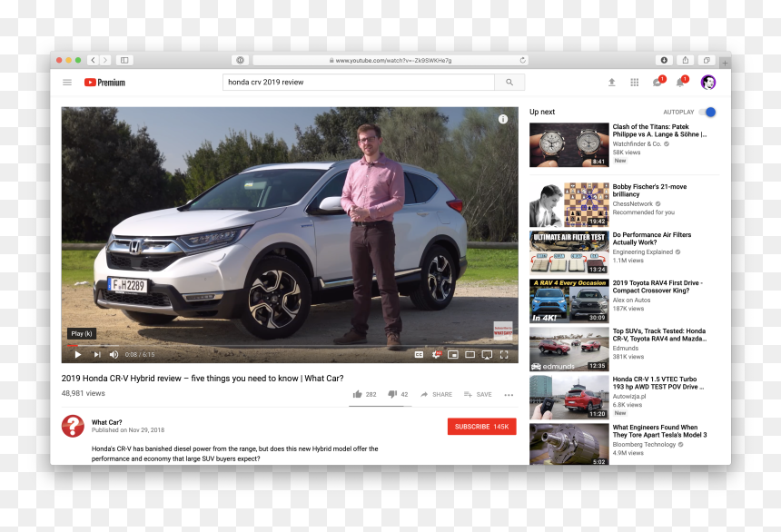781x532 pixels.
Task: Mute the video volume
Action: 114,355
